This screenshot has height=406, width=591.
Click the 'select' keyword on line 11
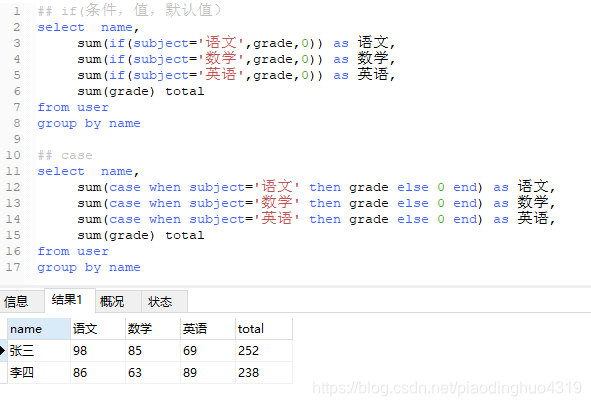61,172
